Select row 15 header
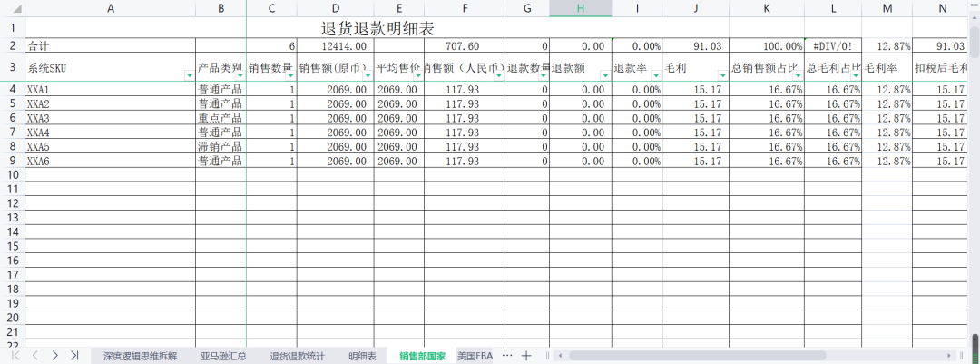980x364 pixels. (13, 246)
